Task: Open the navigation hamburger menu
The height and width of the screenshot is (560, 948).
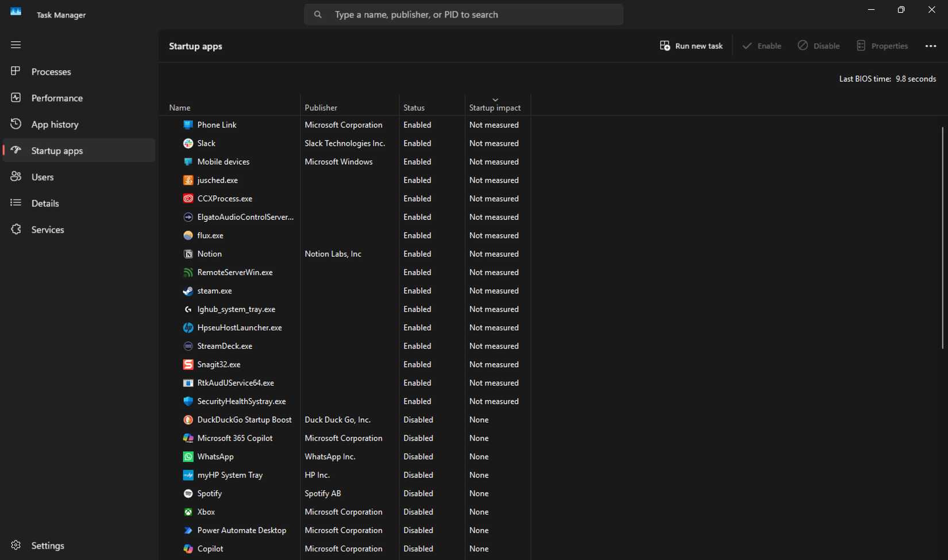Action: pyautogui.click(x=16, y=44)
